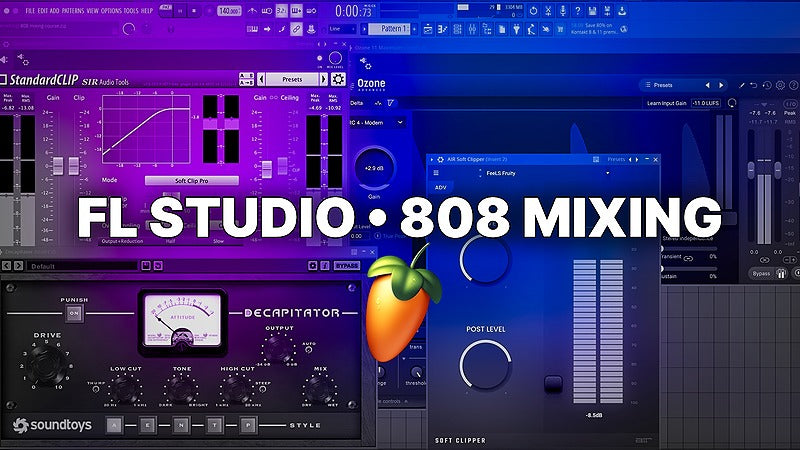Open the Soft Clip Pro mode dropdown

click(191, 181)
